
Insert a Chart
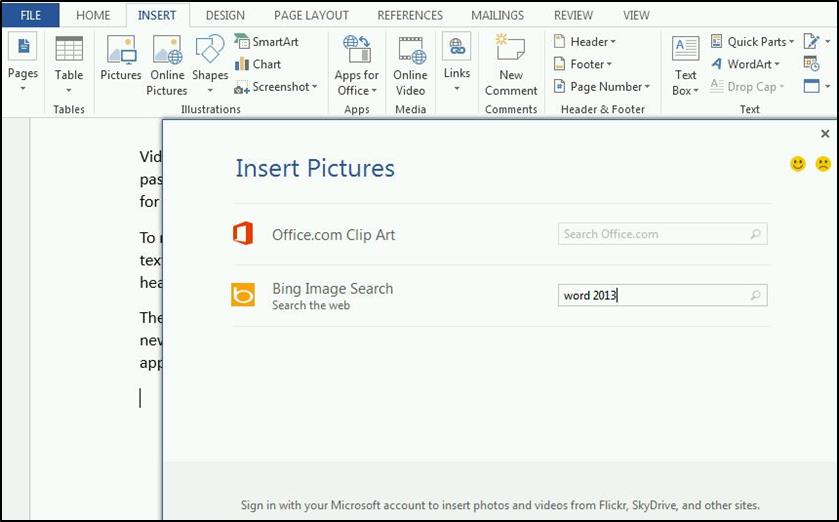(258, 64)
